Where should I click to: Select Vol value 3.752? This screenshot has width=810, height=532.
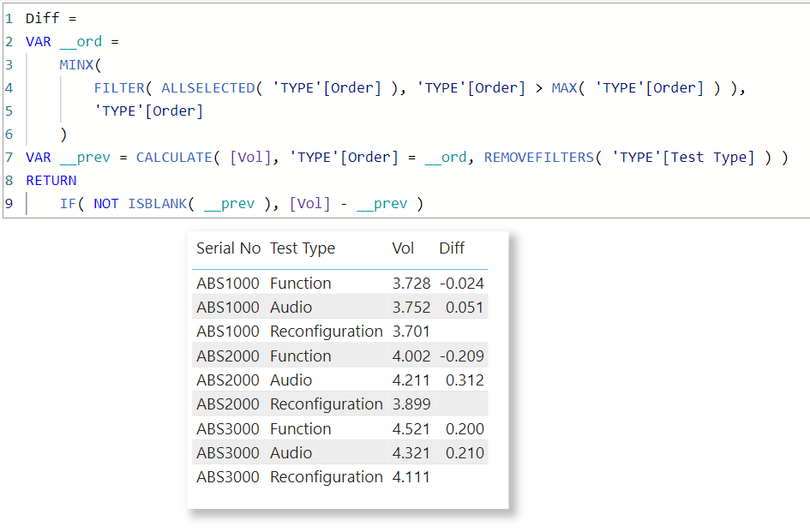411,308
